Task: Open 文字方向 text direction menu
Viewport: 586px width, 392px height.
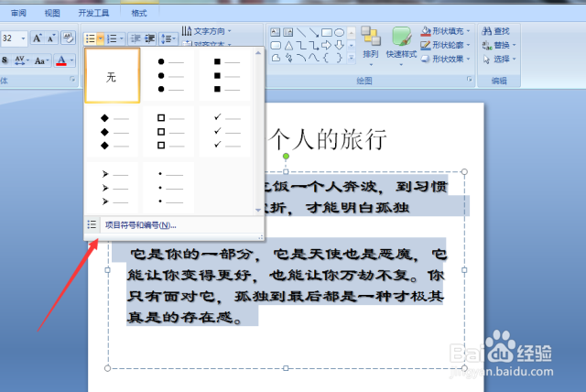Action: [x=207, y=31]
